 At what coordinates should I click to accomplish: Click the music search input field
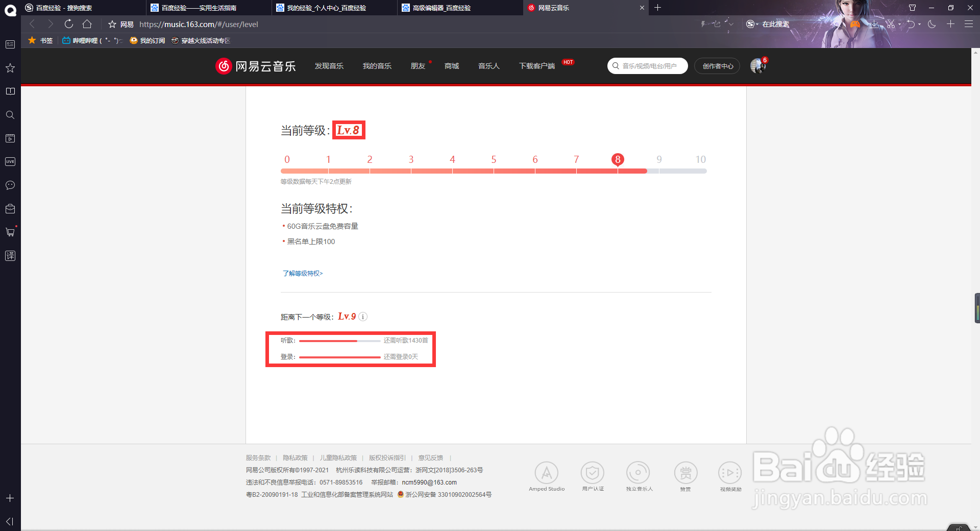(648, 66)
